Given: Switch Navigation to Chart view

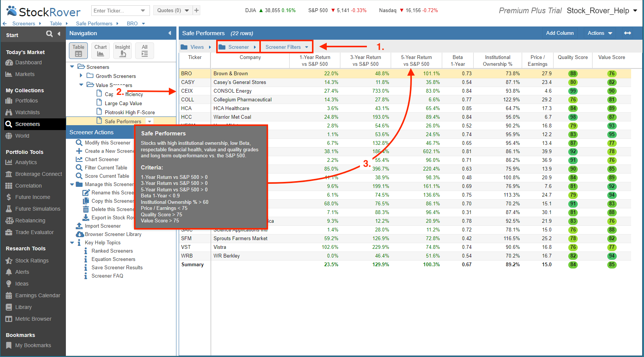Looking at the screenshot, I should pos(101,51).
